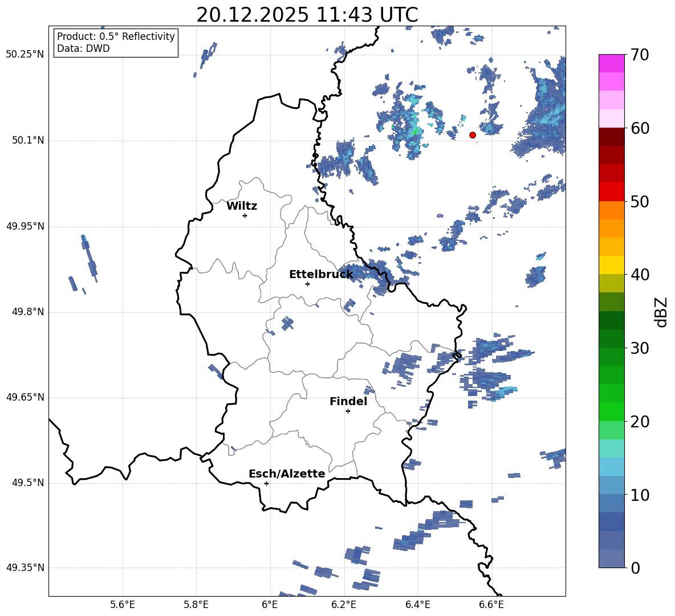Click the Wiltz city label
This screenshot has height=616, width=675.
(x=242, y=206)
